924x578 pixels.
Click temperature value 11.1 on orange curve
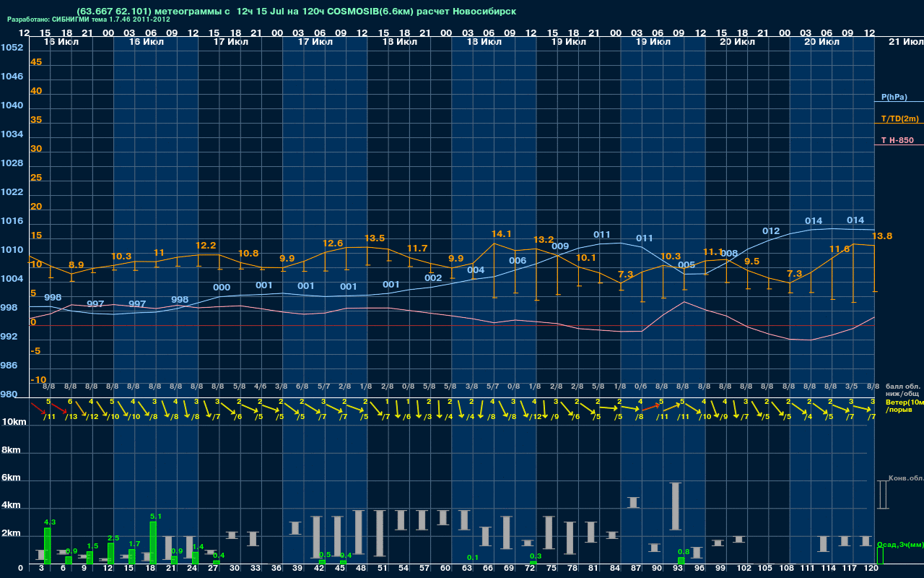point(712,252)
